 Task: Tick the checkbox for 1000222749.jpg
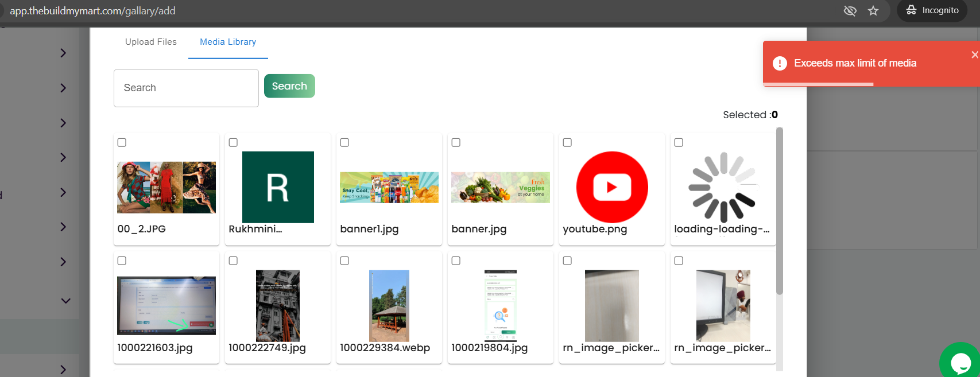tap(233, 261)
